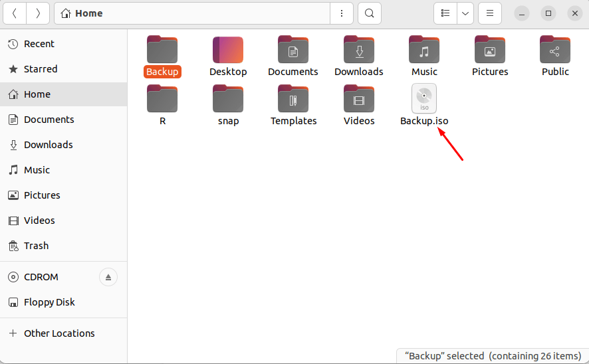Open Pictures in the sidebar
Viewport: 589px width, 364px height.
tap(63, 195)
